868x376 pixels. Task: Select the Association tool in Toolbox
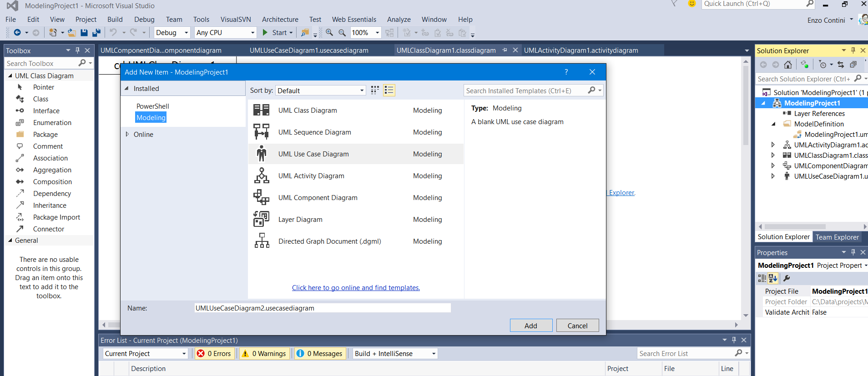pyautogui.click(x=50, y=158)
